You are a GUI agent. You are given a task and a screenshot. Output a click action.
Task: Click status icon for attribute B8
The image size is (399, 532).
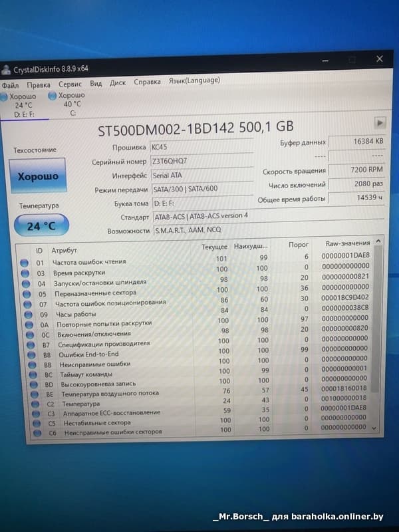(x=31, y=355)
